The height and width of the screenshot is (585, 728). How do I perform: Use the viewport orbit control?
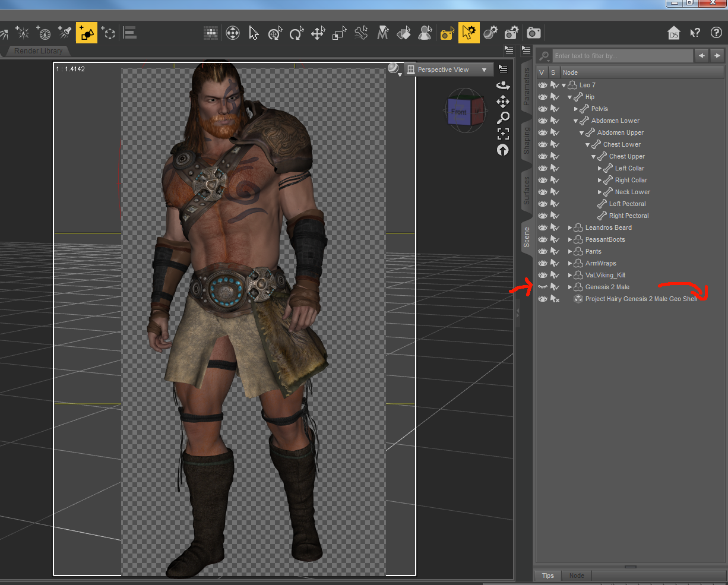tap(503, 85)
